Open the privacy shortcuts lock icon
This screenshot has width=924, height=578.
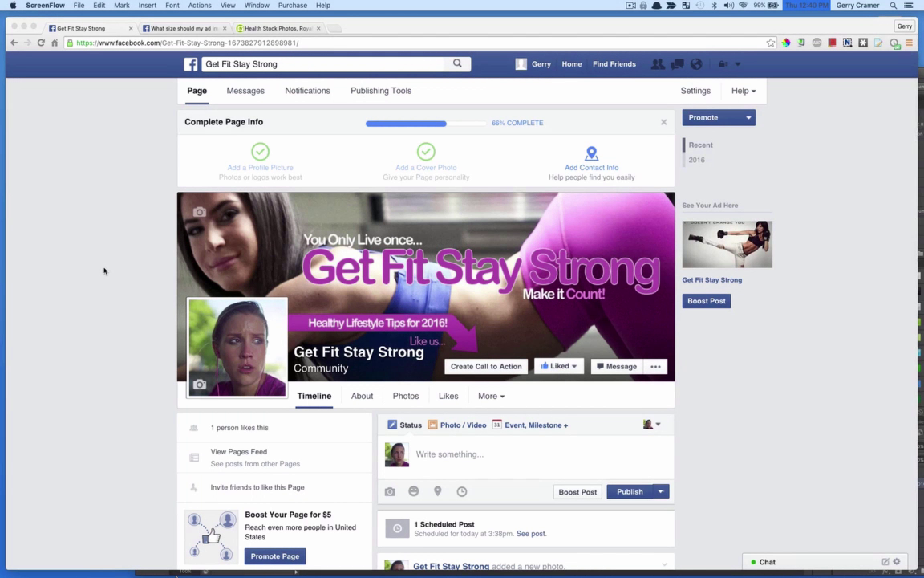(723, 64)
